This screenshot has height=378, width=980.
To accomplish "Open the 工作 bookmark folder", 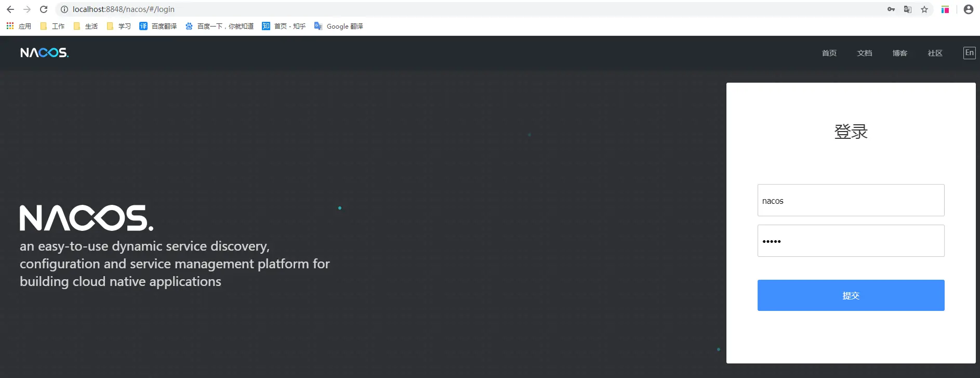I will [x=52, y=26].
